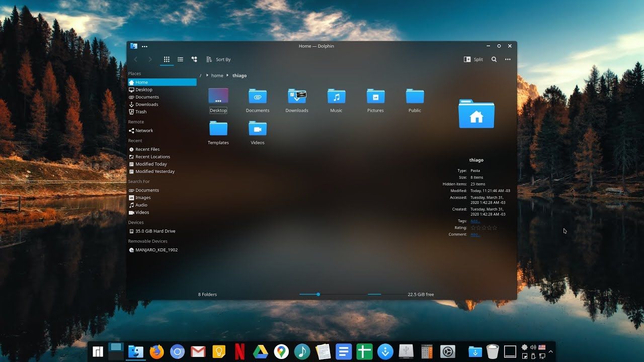Search for Audio in sidebar
This screenshot has width=644, height=362.
tap(162, 205)
